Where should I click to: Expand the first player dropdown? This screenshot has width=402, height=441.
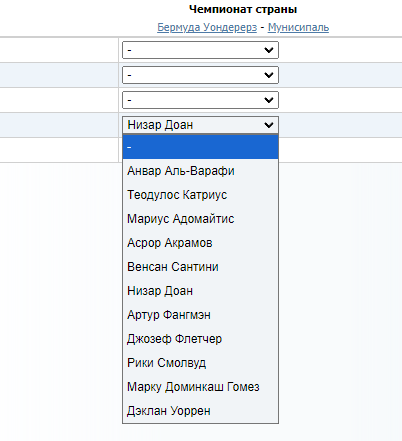coord(200,50)
